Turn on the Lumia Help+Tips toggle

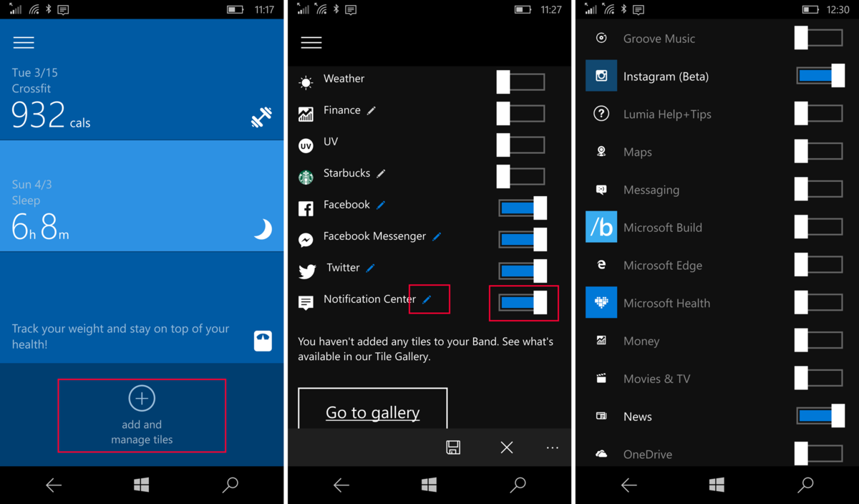click(x=818, y=113)
